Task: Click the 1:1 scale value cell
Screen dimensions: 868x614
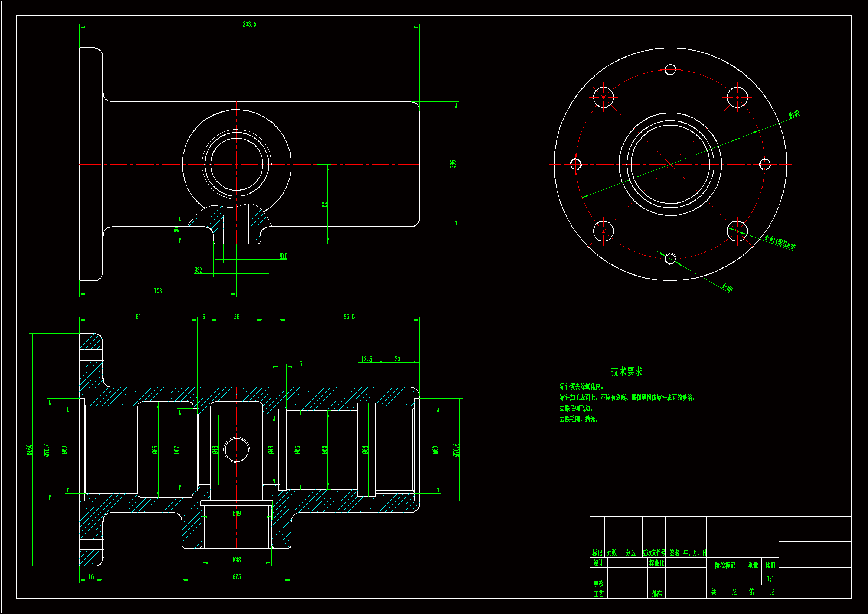Action: [x=770, y=579]
